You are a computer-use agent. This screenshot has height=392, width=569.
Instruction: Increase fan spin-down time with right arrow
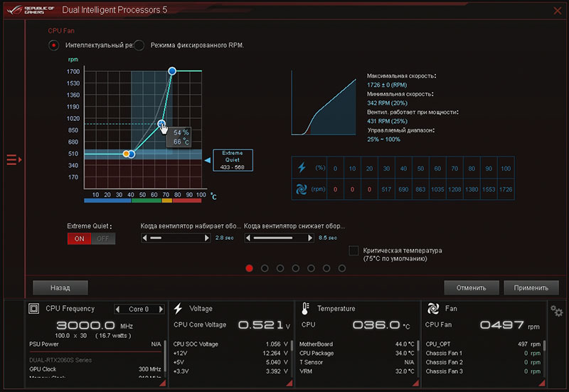coord(310,238)
